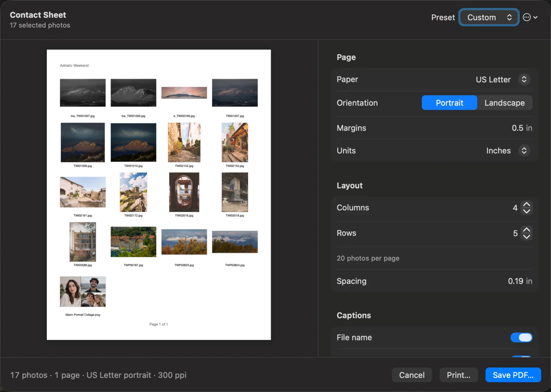The image size is (551, 392).
Task: Select the TWI02153.jpg thumbnail
Action: click(x=235, y=142)
